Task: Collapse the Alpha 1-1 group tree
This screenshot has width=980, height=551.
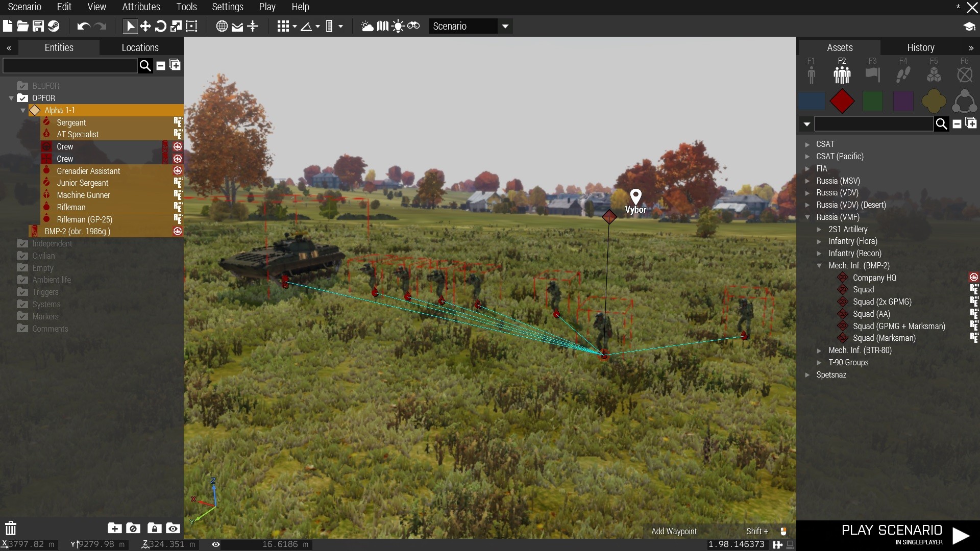Action: [23, 110]
